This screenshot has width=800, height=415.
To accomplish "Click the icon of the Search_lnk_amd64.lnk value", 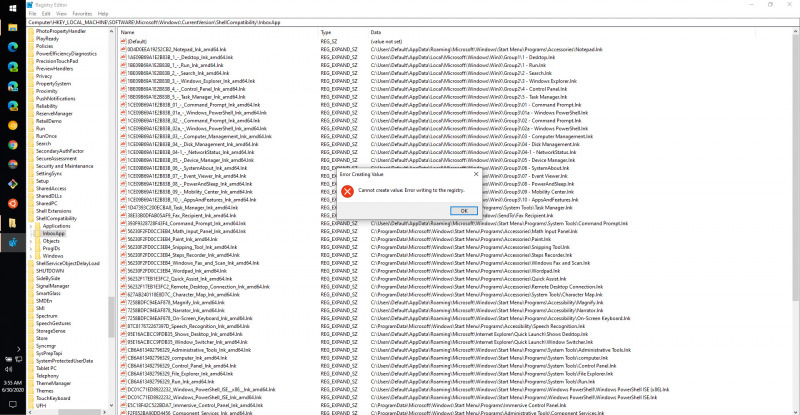I will click(x=123, y=73).
